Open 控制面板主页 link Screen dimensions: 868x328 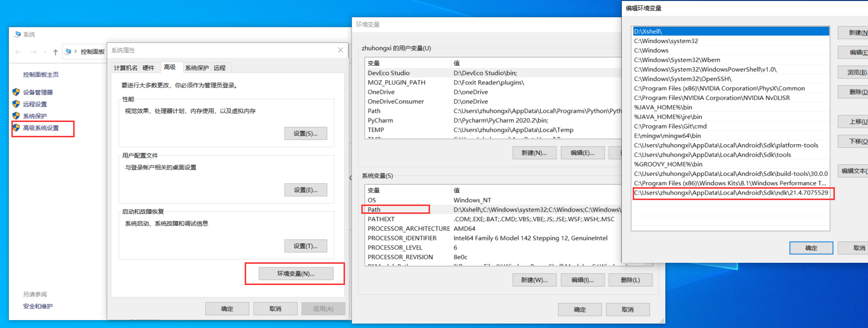coord(41,75)
